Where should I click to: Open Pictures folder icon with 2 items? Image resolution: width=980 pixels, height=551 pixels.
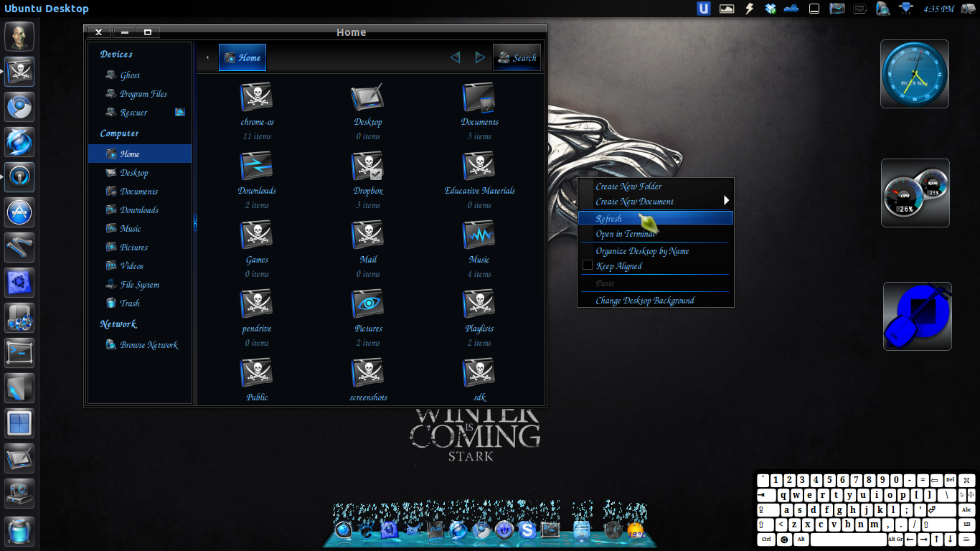(367, 303)
